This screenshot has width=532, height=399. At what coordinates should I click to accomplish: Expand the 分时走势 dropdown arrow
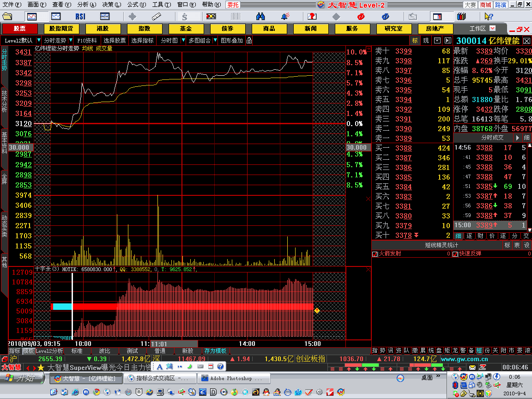pyautogui.click(x=71, y=40)
